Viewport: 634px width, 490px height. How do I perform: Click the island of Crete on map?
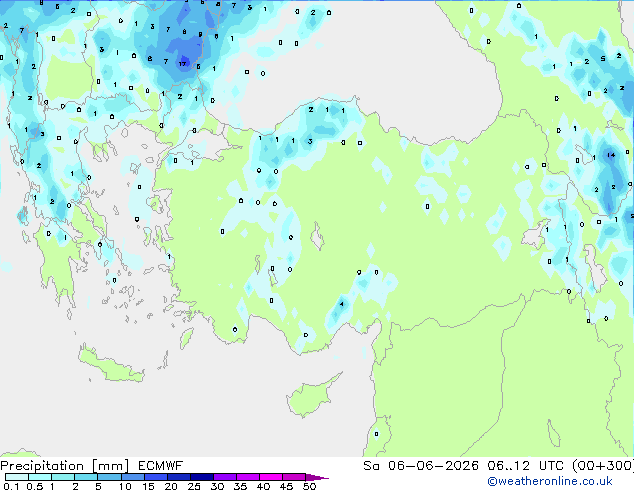point(110,365)
